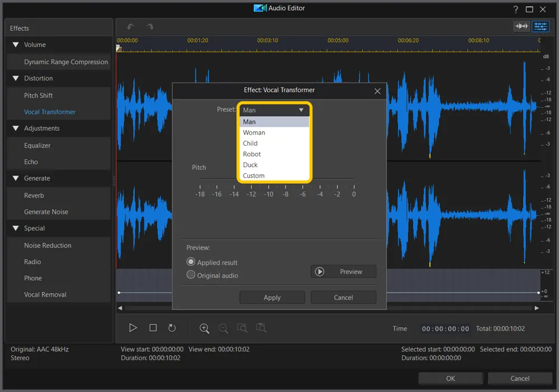The image size is (559, 392).
Task: Collapse the Special effects group
Action: pyautogui.click(x=16, y=228)
